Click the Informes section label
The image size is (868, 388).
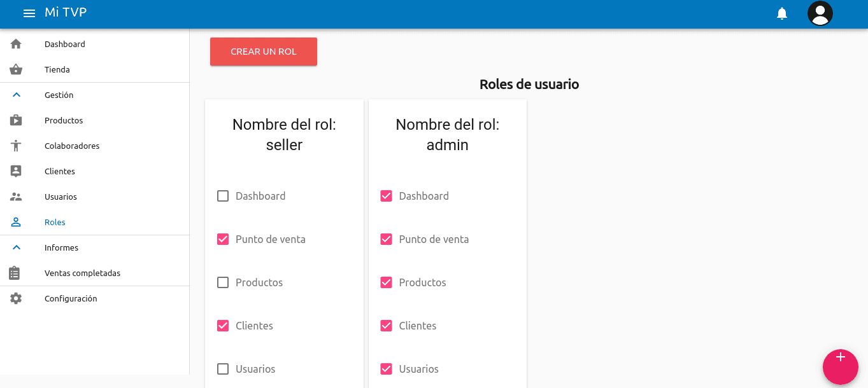(x=61, y=247)
